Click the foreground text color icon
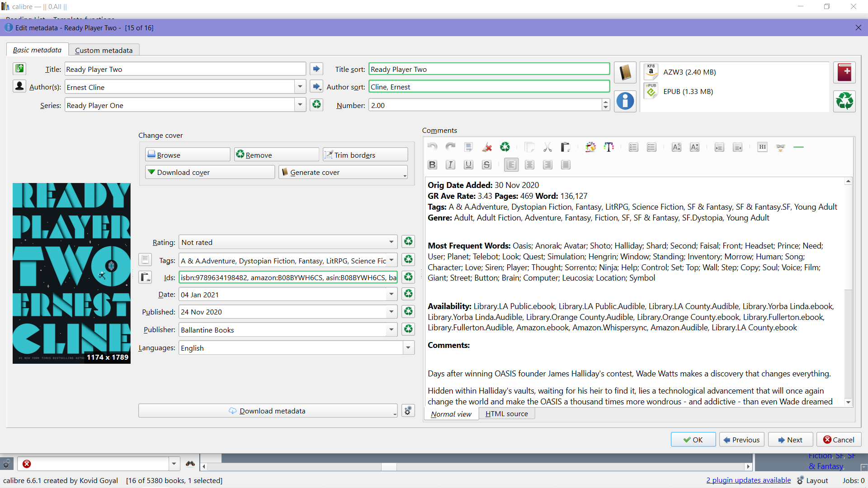The height and width of the screenshot is (488, 868). pyautogui.click(x=609, y=147)
